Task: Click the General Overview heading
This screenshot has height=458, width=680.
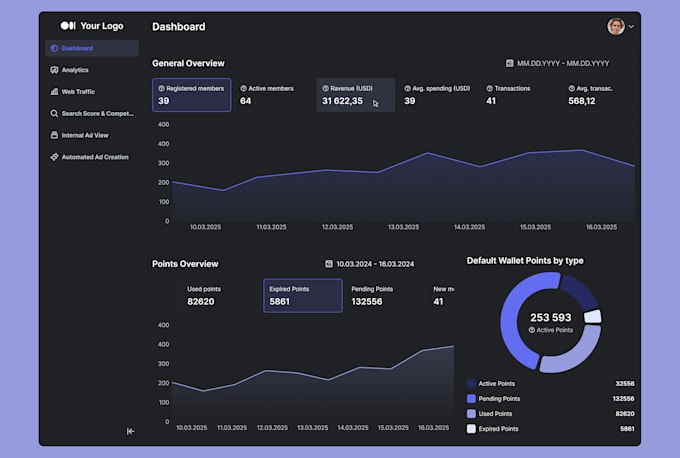Action: [x=188, y=63]
